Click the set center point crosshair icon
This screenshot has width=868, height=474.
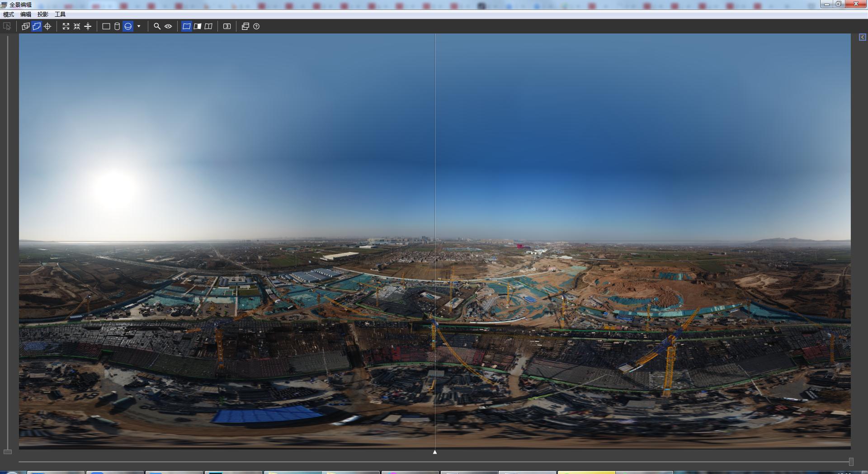47,26
